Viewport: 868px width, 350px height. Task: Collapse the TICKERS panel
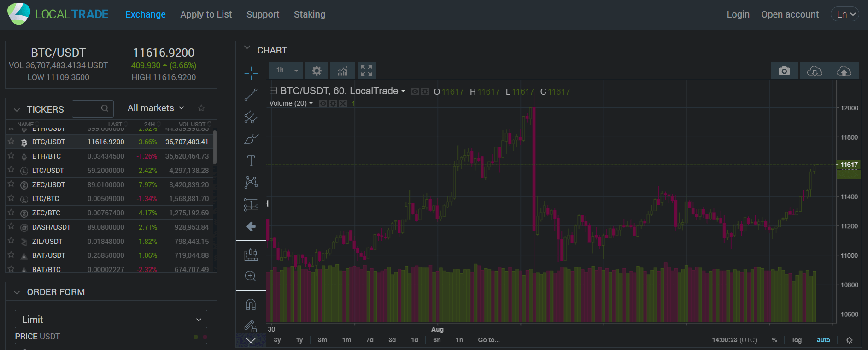pos(17,110)
